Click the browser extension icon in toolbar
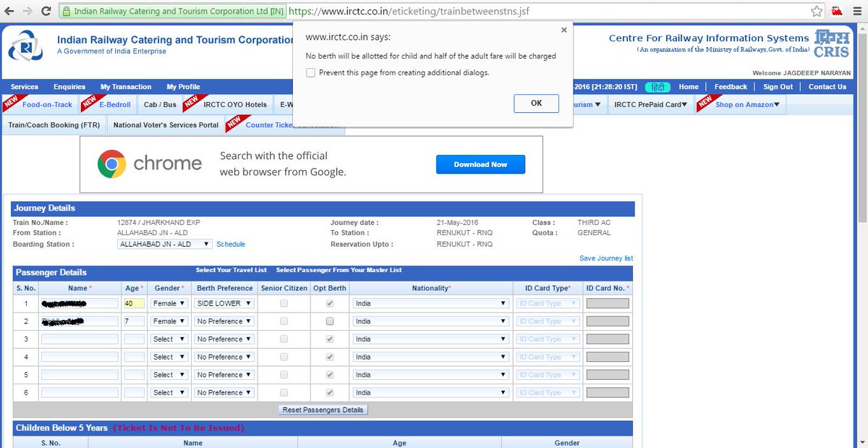The image size is (868, 448). (839, 11)
